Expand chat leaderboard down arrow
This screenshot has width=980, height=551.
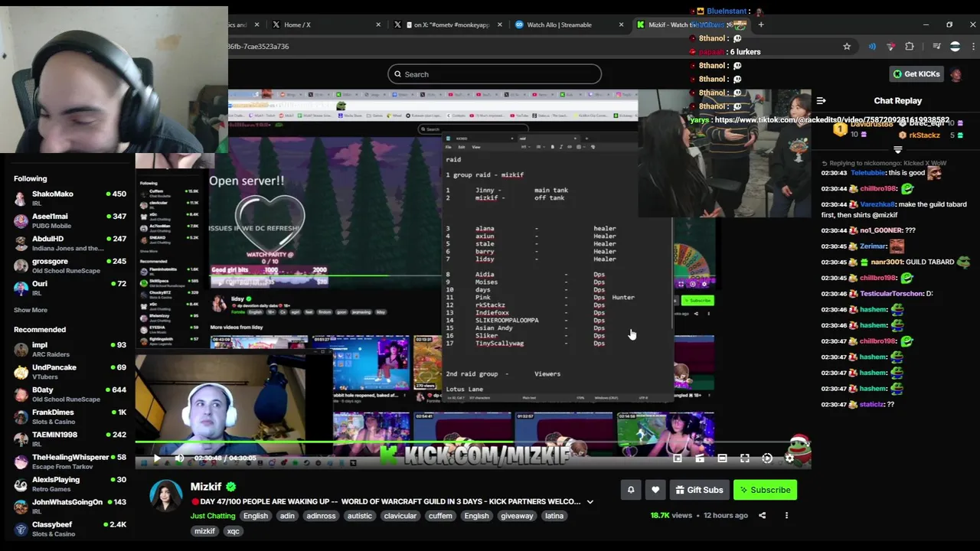pos(898,150)
